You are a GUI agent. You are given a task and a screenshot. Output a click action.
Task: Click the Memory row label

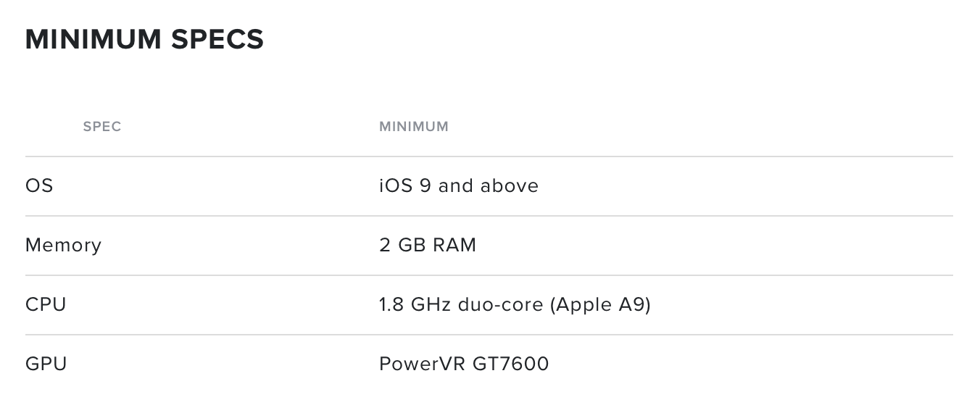[x=63, y=246]
